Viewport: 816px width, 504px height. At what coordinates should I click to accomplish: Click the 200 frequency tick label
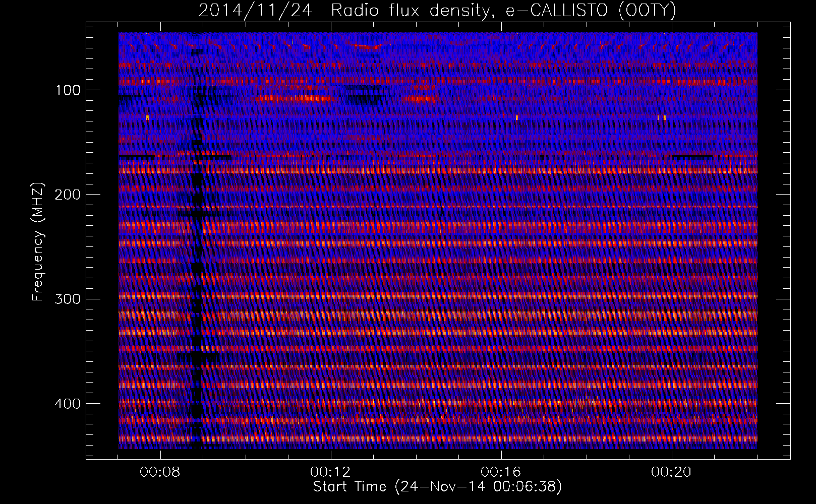(x=68, y=195)
